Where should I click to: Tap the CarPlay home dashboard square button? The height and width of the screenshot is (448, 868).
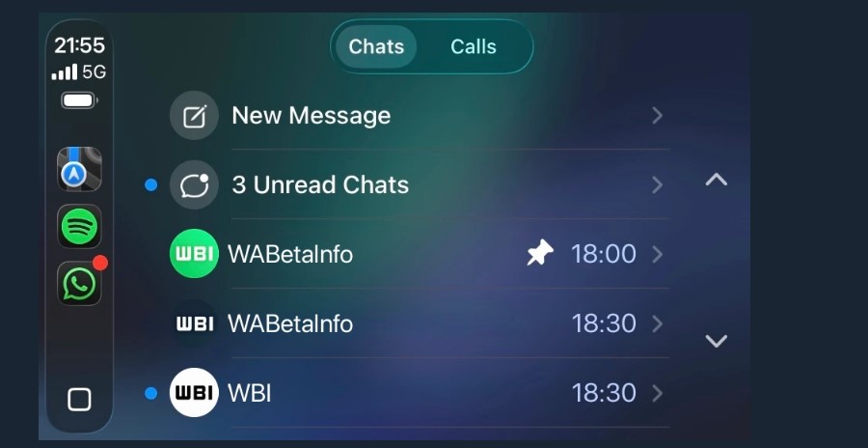(x=79, y=399)
